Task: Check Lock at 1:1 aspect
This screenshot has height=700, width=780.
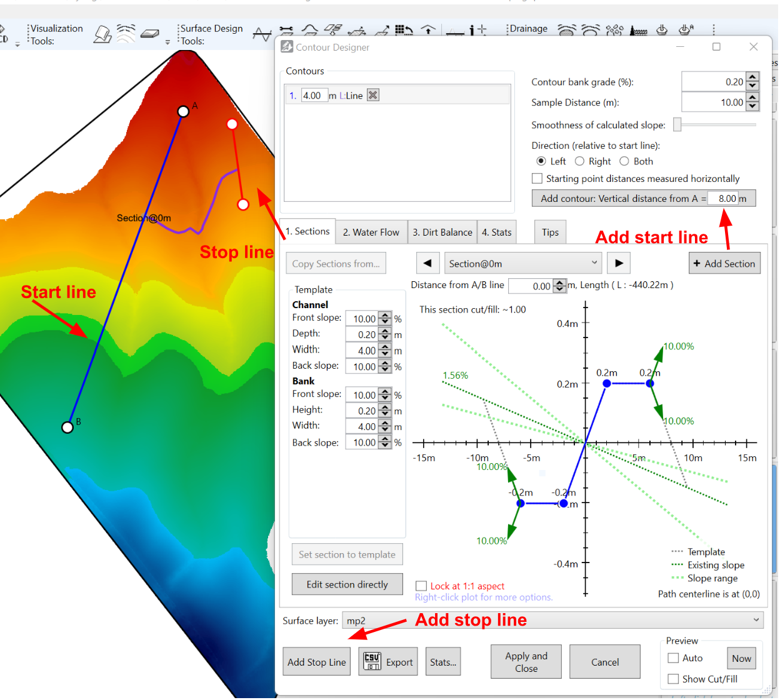Action: click(421, 586)
